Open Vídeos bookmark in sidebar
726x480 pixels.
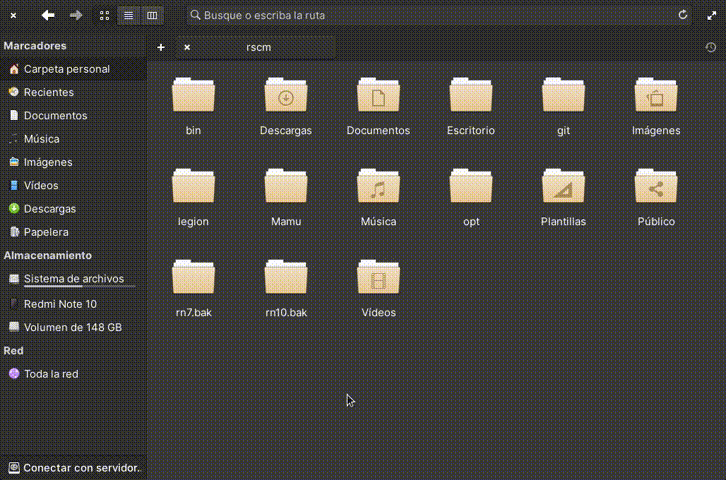click(73, 185)
